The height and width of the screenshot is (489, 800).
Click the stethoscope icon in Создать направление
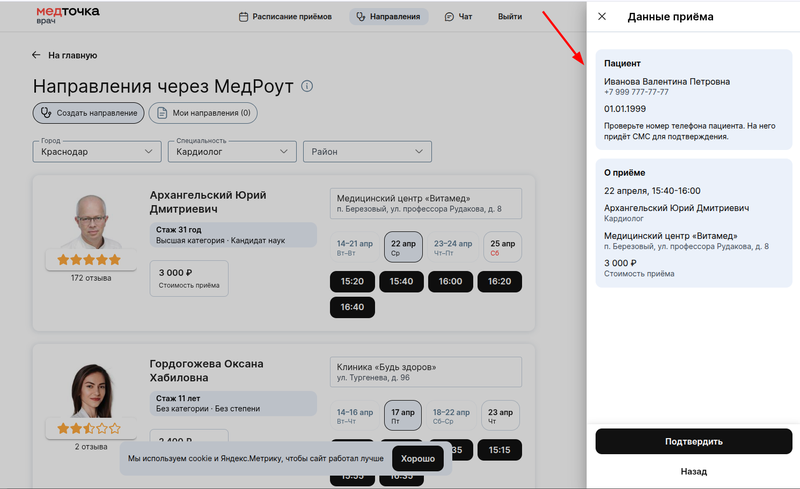46,113
